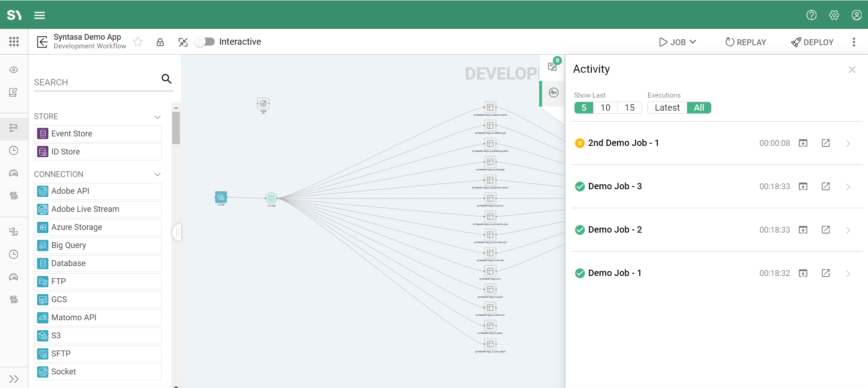The width and height of the screenshot is (868, 388).
Task: Click the lock icon beside app title
Action: [x=160, y=42]
